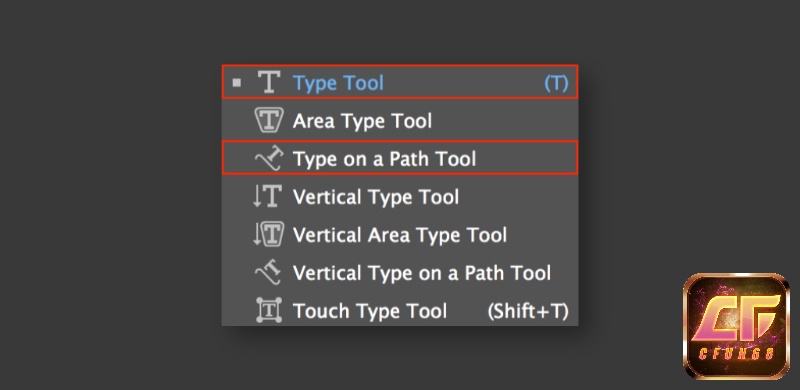Select the Type Tool menu entry
Image resolution: width=800 pixels, height=390 pixels.
click(x=400, y=82)
